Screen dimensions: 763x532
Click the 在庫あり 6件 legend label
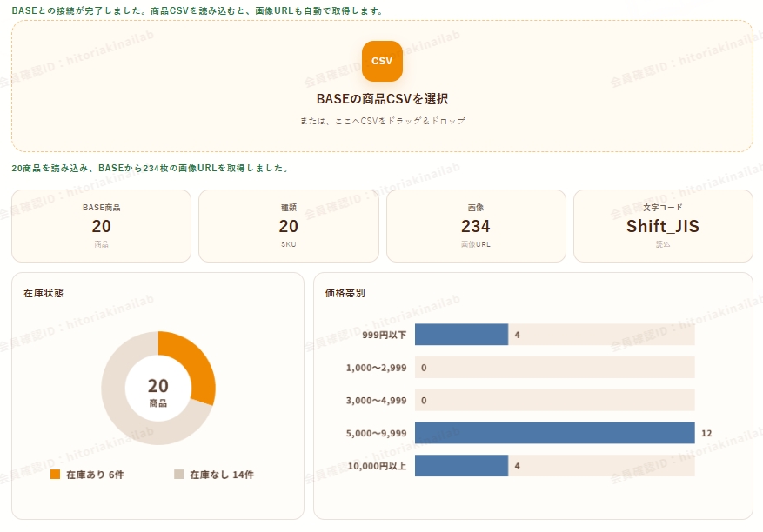(95, 474)
